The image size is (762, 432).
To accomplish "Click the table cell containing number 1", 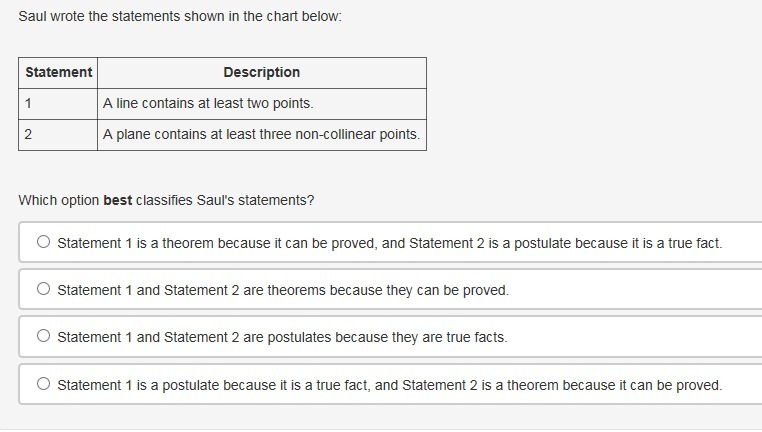I will [x=58, y=104].
